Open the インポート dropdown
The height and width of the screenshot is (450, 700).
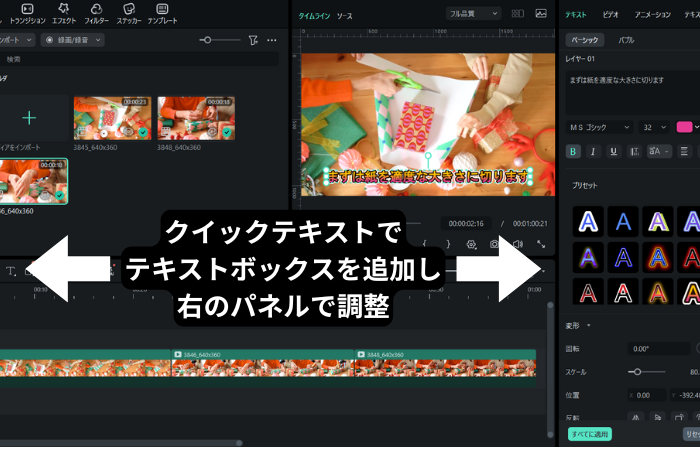(x=17, y=40)
